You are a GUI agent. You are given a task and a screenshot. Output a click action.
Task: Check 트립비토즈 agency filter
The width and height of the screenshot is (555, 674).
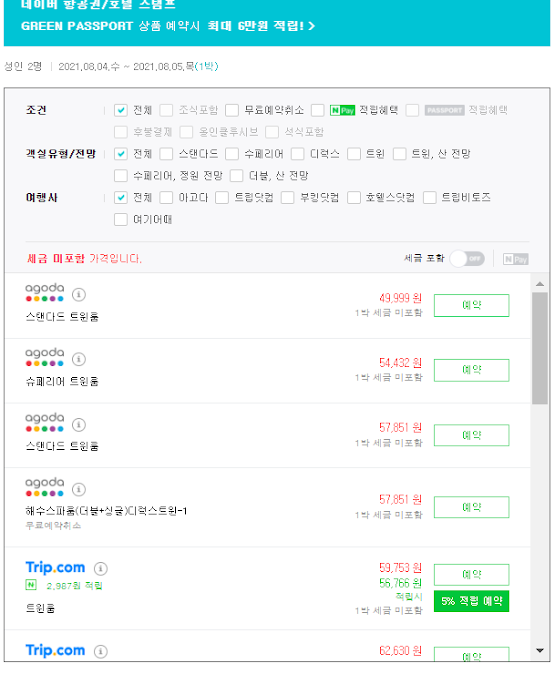pos(429,197)
